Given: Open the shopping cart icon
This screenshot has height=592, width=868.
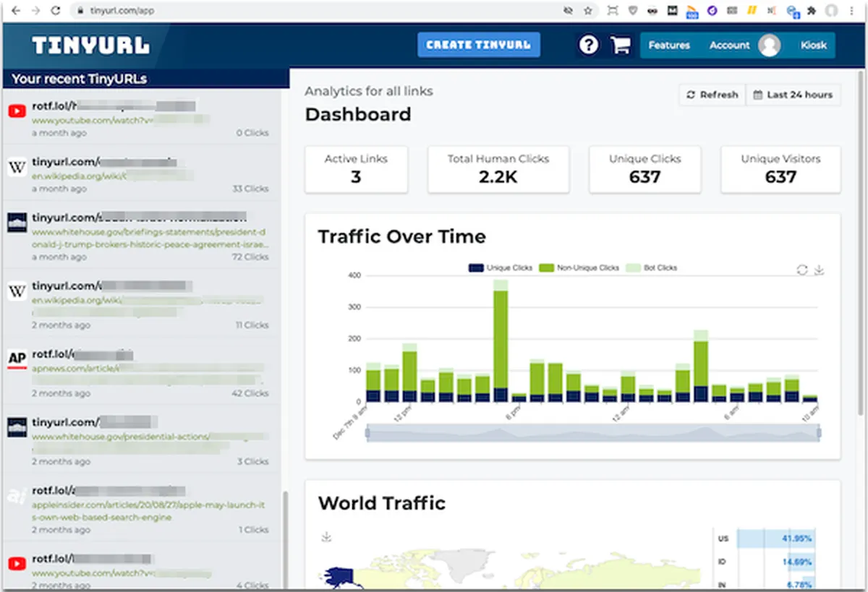Looking at the screenshot, I should click(620, 45).
